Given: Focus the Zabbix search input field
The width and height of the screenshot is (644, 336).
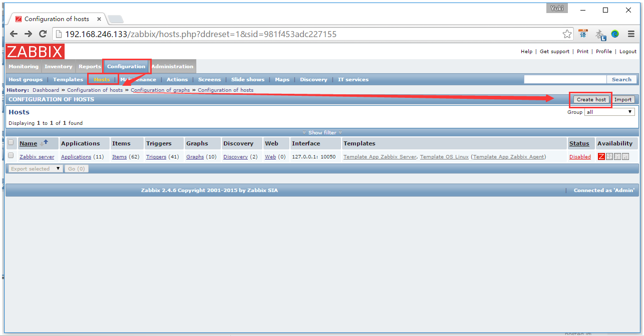Looking at the screenshot, I should [x=565, y=79].
